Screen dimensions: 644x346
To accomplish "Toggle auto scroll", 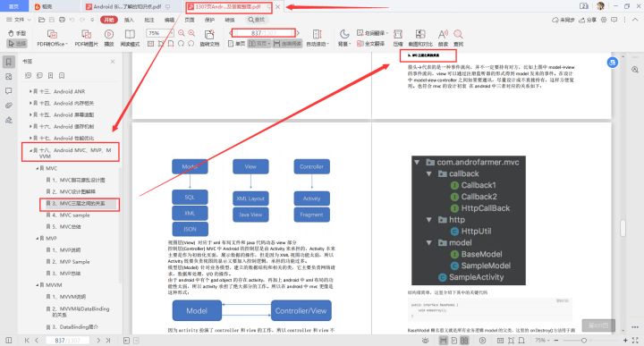I will pos(318,38).
